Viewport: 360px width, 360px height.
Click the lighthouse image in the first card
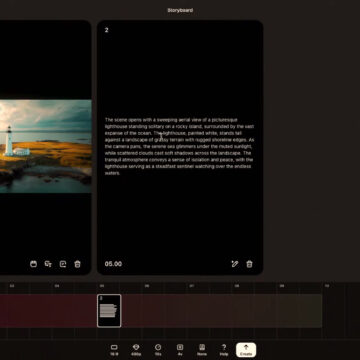46,146
